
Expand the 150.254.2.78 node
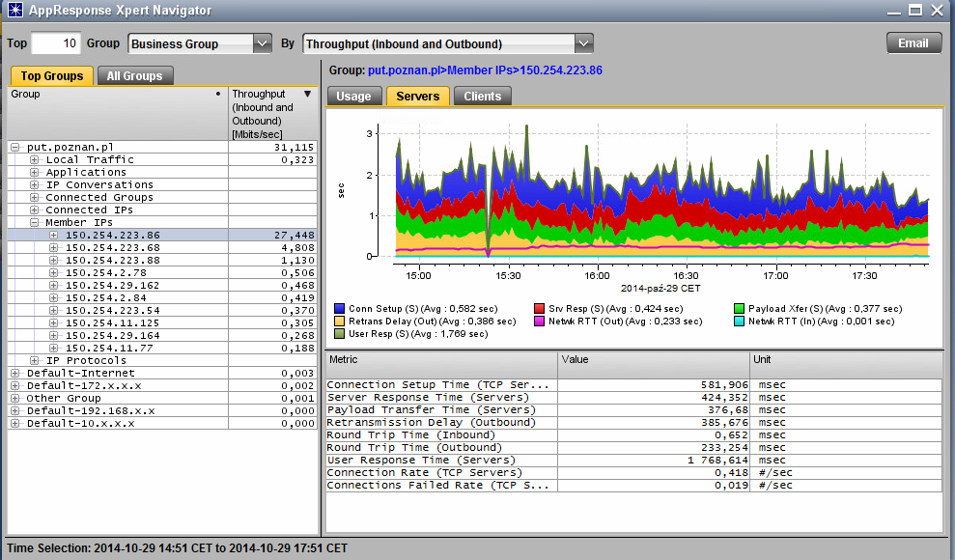[54, 272]
